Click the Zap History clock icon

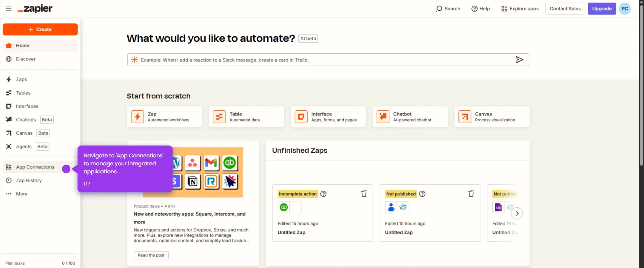coord(9,181)
